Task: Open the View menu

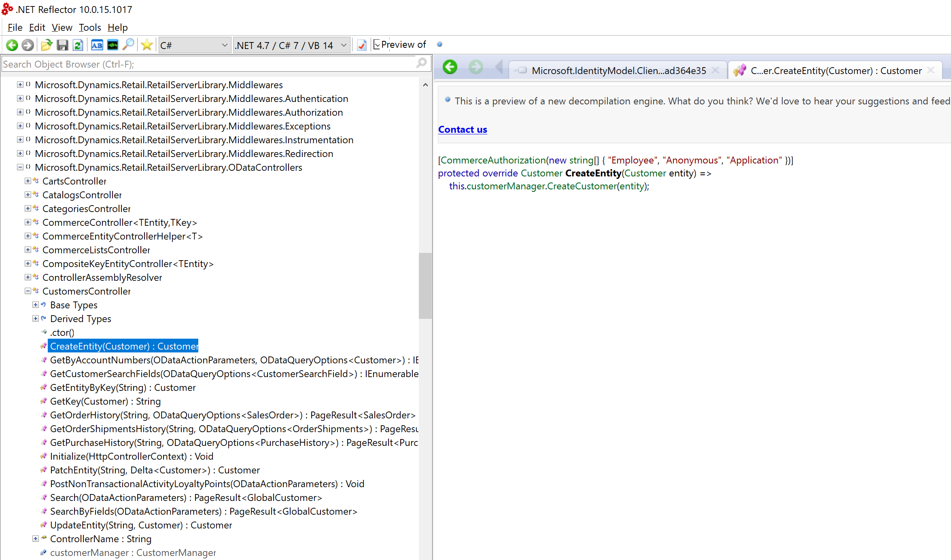Action: coord(62,28)
